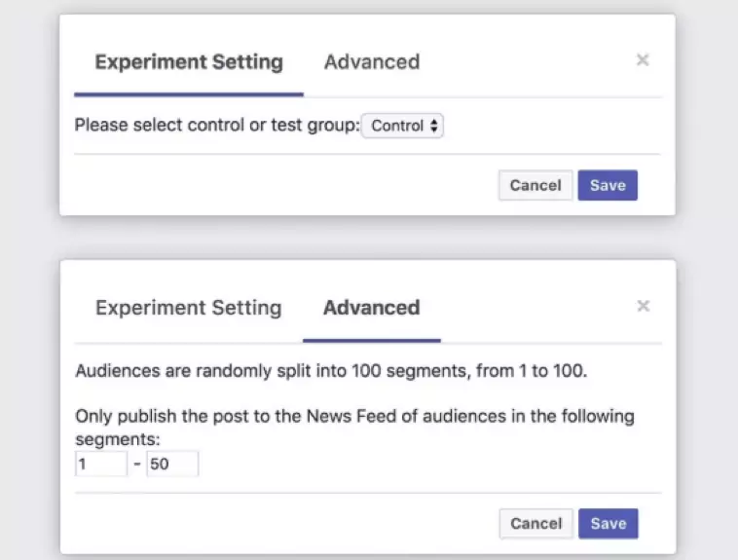
Task: Select the bold Advanced tab in lower dialog
Action: (372, 308)
